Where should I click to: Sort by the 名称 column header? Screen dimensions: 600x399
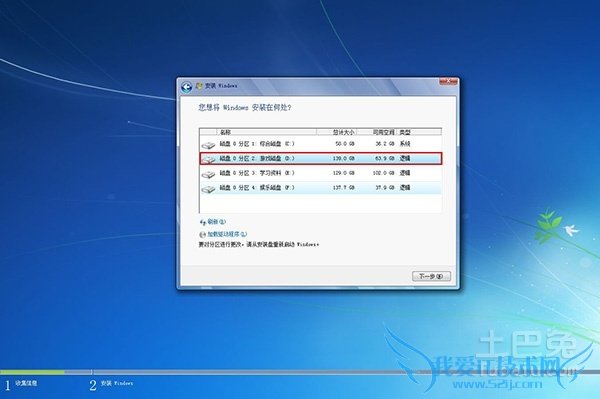point(267,132)
